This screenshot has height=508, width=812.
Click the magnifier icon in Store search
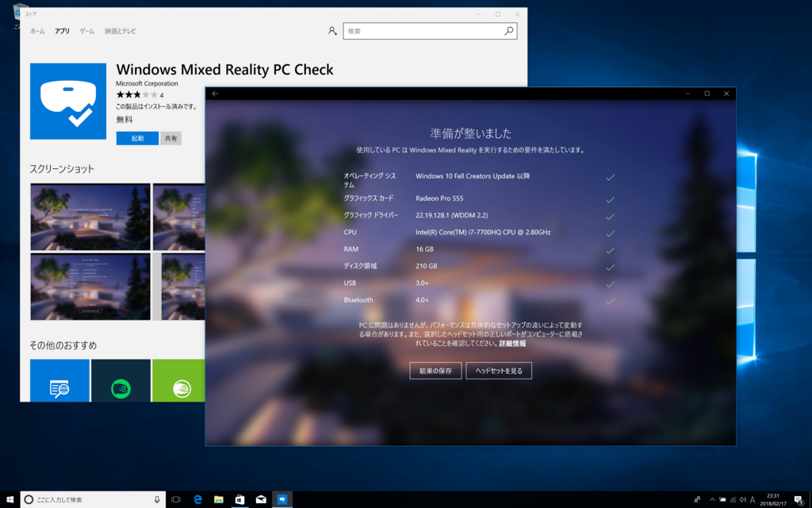click(x=509, y=31)
